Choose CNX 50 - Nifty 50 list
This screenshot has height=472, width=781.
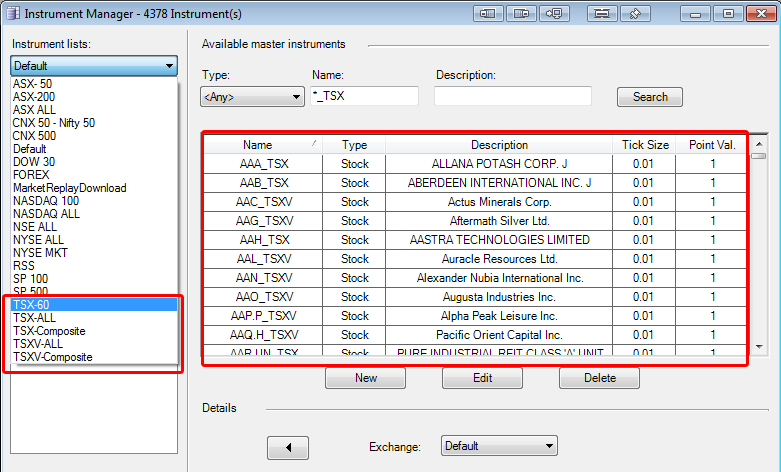94,122
